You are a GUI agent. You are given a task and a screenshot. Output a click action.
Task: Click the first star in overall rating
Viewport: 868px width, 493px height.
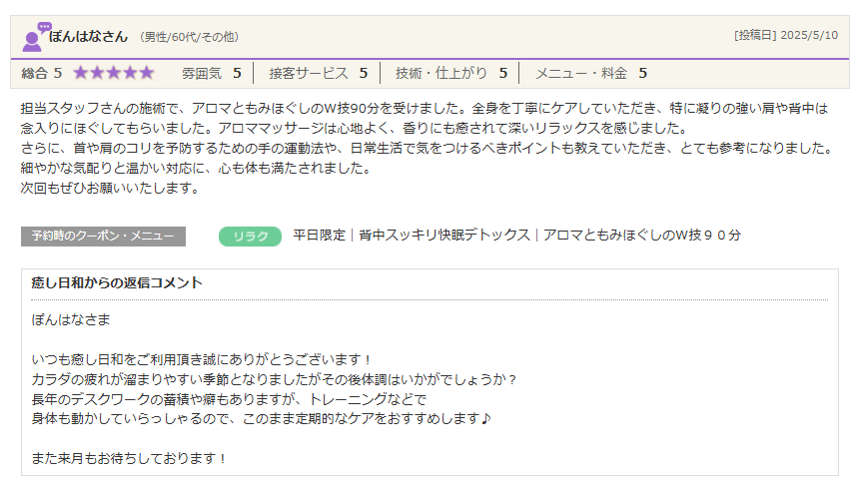click(81, 73)
